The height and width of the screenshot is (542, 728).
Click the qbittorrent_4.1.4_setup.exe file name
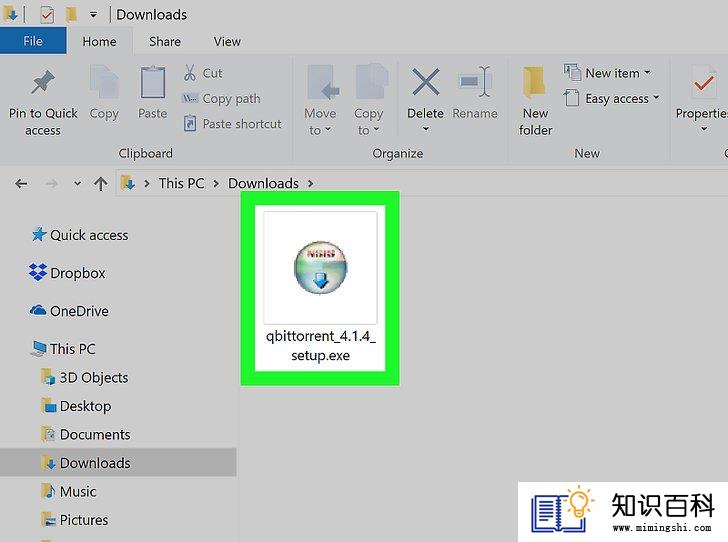[320, 346]
